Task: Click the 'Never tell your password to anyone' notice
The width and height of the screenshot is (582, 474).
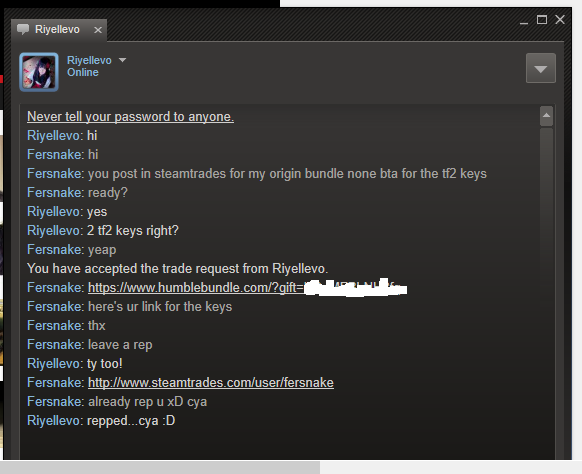Action: click(x=130, y=117)
